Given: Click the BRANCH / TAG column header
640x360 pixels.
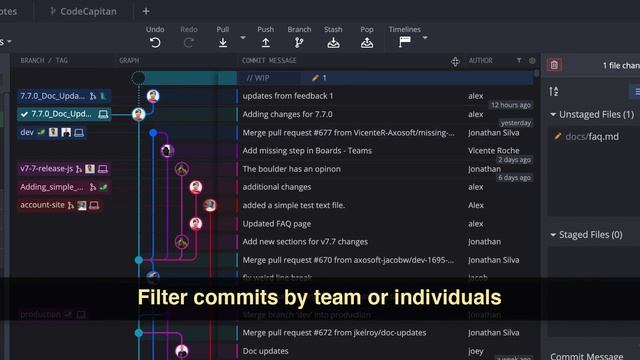Looking at the screenshot, I should (x=44, y=60).
